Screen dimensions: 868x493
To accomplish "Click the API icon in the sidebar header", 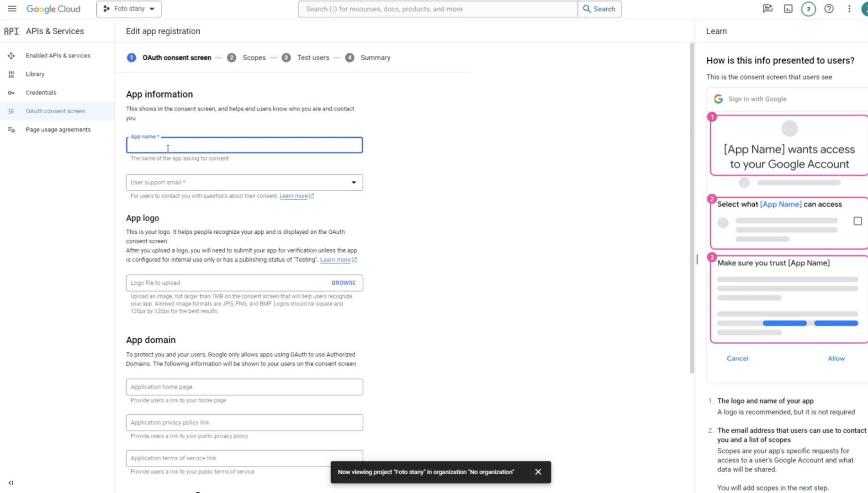I will coord(11,31).
